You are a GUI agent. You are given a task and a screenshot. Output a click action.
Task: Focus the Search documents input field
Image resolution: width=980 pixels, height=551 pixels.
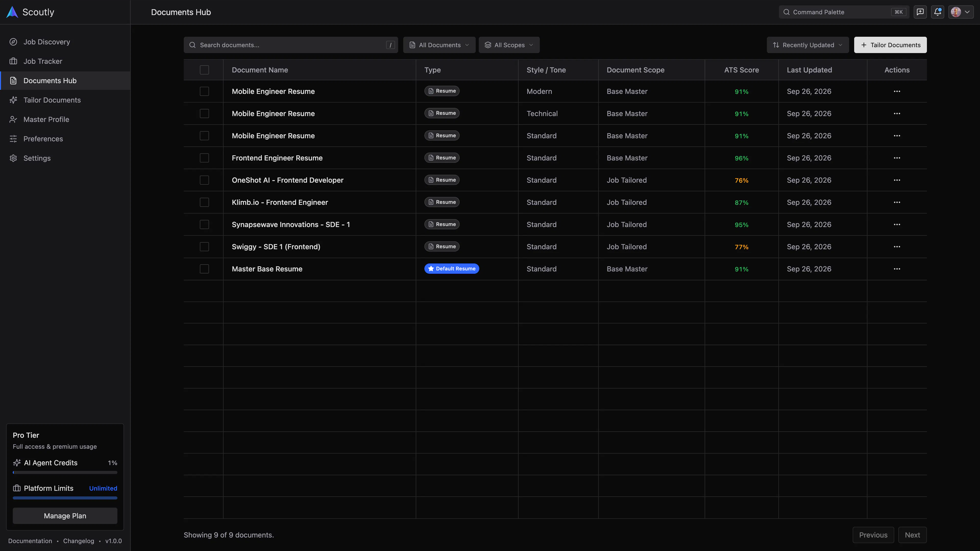[291, 45]
